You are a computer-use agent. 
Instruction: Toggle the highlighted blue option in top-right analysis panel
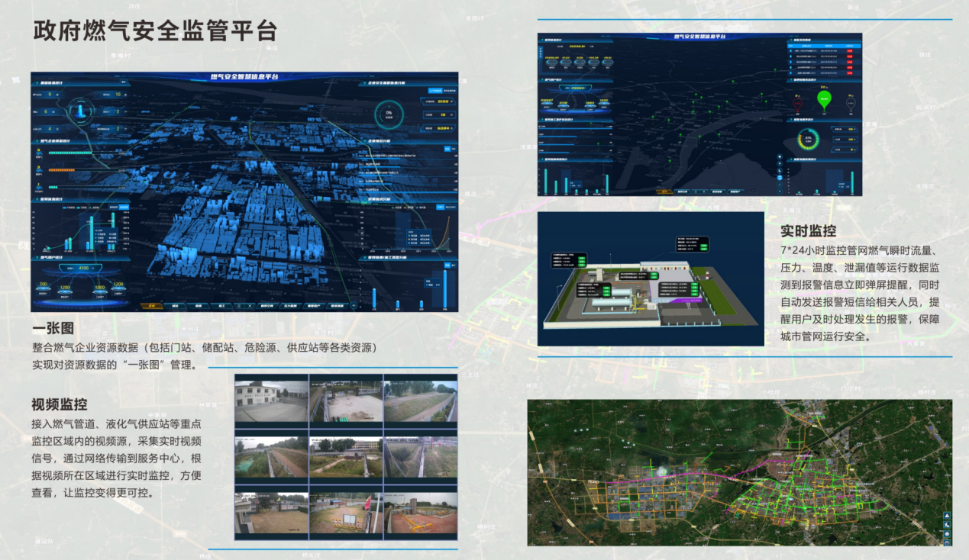coord(434,91)
